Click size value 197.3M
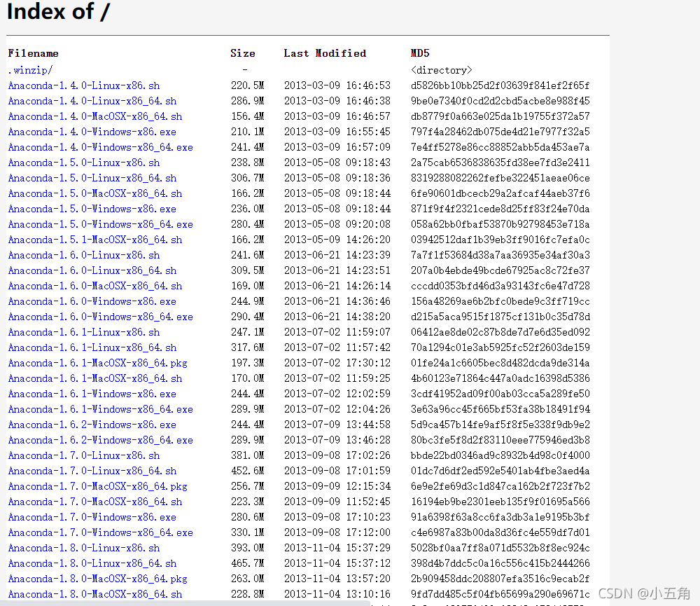This screenshot has height=606, width=700. 248,364
